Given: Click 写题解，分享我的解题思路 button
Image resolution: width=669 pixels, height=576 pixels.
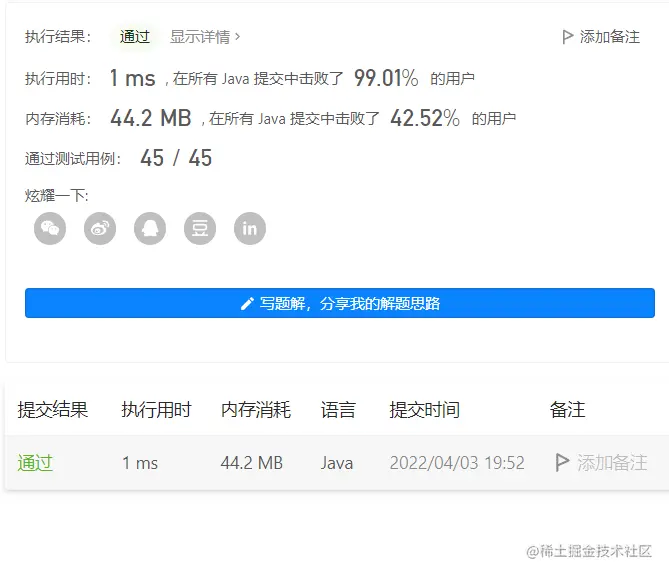Looking at the screenshot, I should point(340,303).
